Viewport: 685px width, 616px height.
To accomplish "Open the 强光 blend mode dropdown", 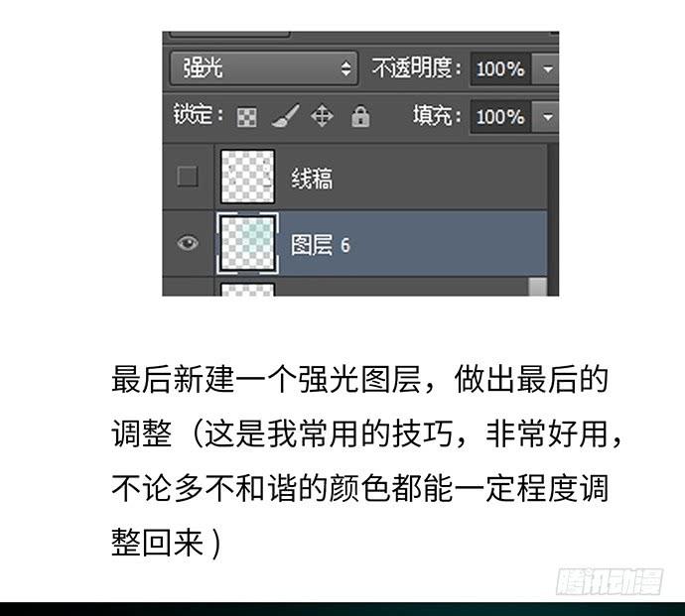I will 264,68.
